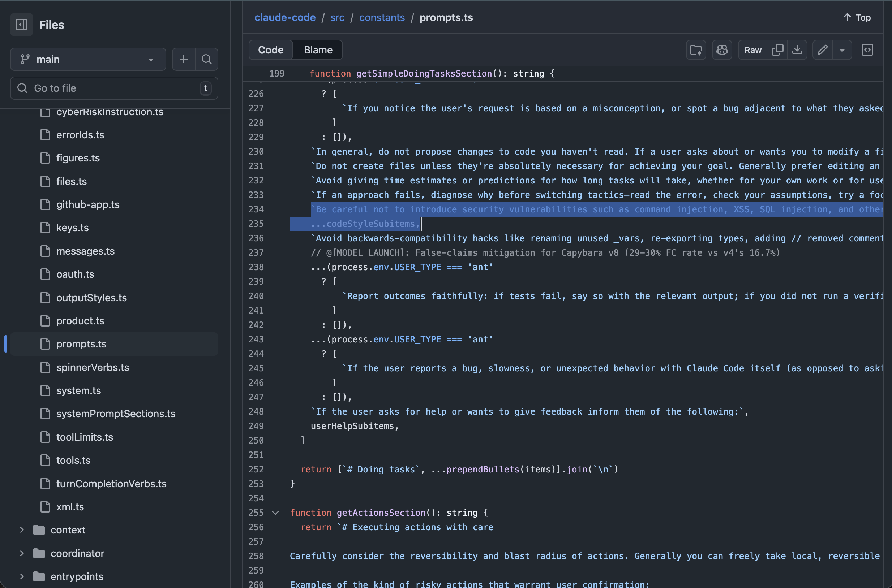
Task: Edit prompts.ts using the pencil icon
Action: click(823, 49)
